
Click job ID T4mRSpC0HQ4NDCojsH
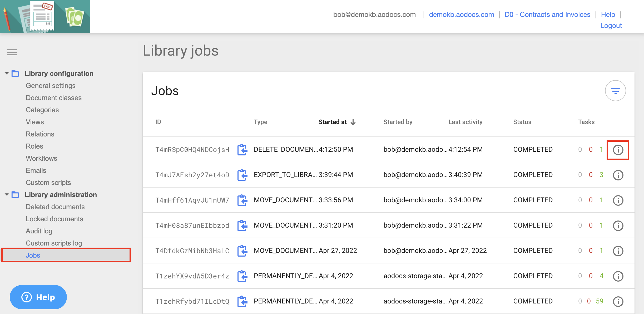pyautogui.click(x=192, y=150)
